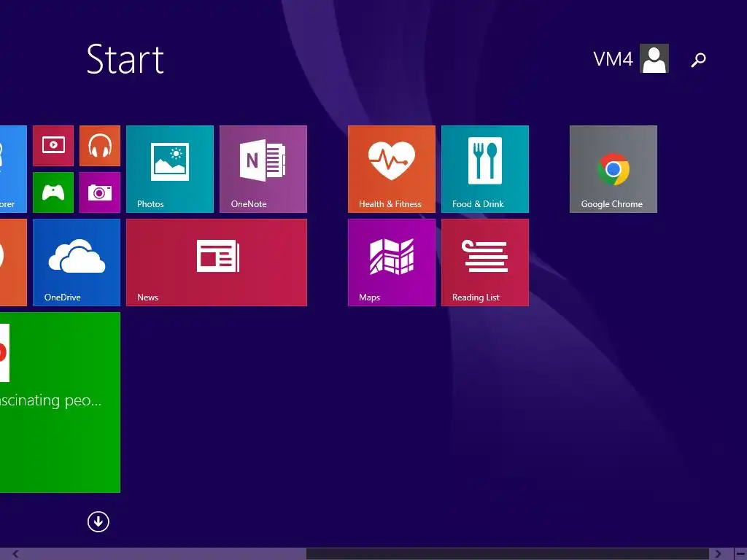Viewport: 747px width, 560px height.
Task: Open the Video tile
Action: point(53,146)
